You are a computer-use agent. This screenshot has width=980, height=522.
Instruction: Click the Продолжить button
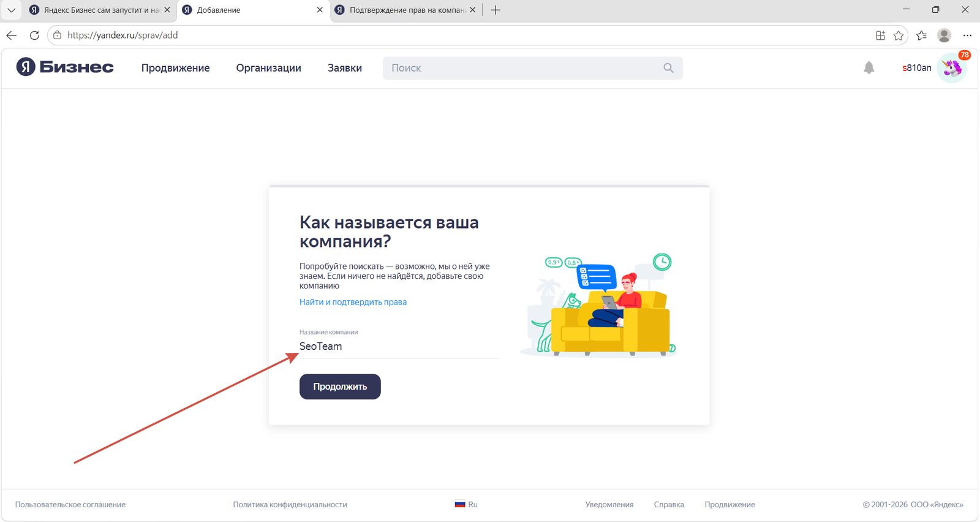[x=340, y=387]
